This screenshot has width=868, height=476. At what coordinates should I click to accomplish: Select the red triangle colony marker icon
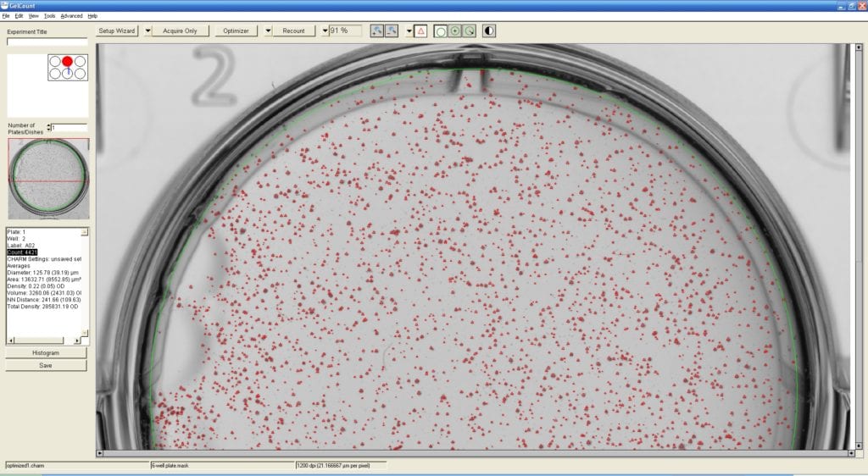421,30
